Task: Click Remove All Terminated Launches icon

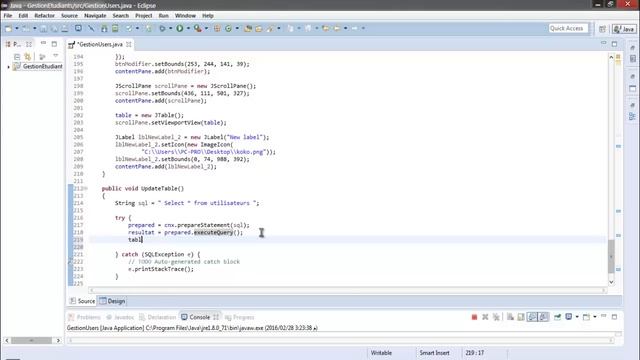Action: [x=496, y=317]
